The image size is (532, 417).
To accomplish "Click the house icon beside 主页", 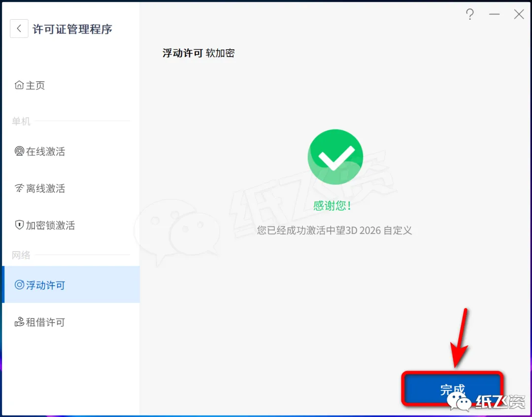I will (x=19, y=85).
